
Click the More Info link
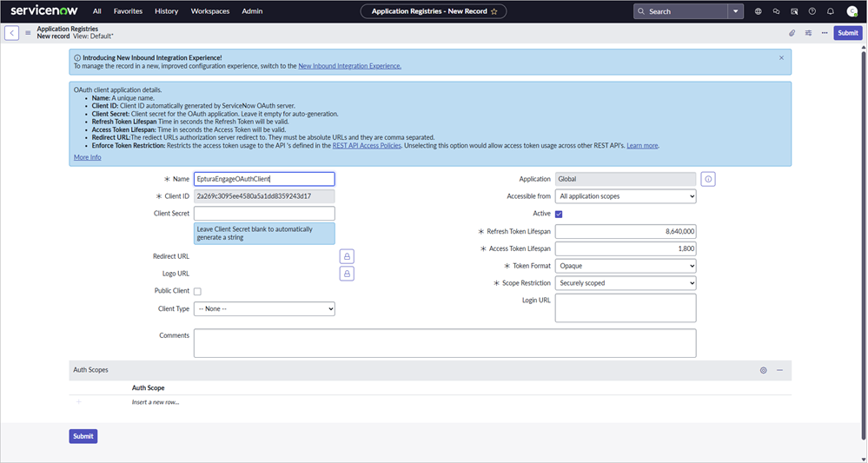coord(88,157)
